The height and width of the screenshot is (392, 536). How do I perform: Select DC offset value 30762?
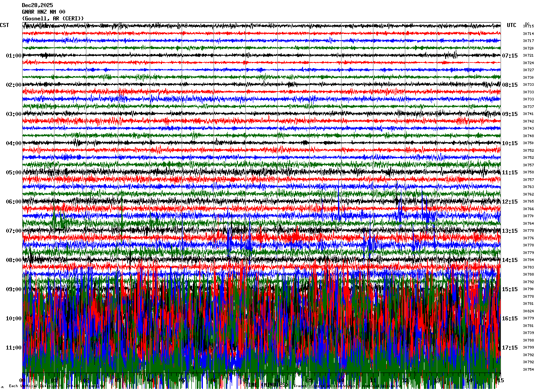tap(528, 194)
